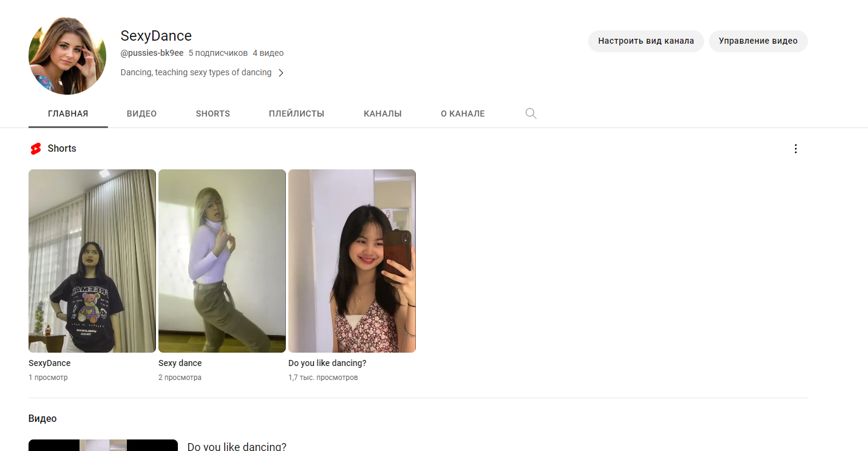Open the SHORTS tab
The image size is (868, 451).
click(x=212, y=114)
